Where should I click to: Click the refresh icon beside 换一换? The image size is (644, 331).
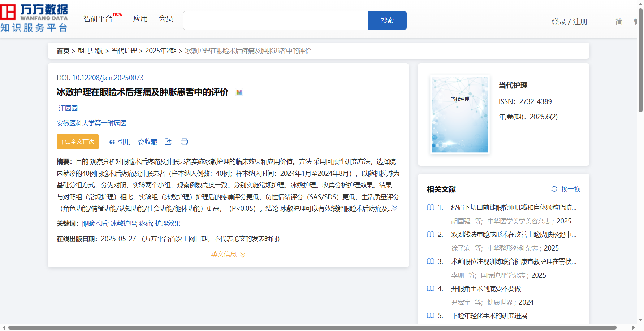554,189
